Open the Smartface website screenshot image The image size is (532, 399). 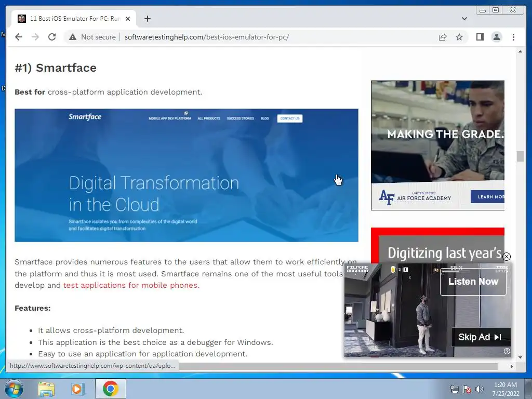[x=187, y=175]
